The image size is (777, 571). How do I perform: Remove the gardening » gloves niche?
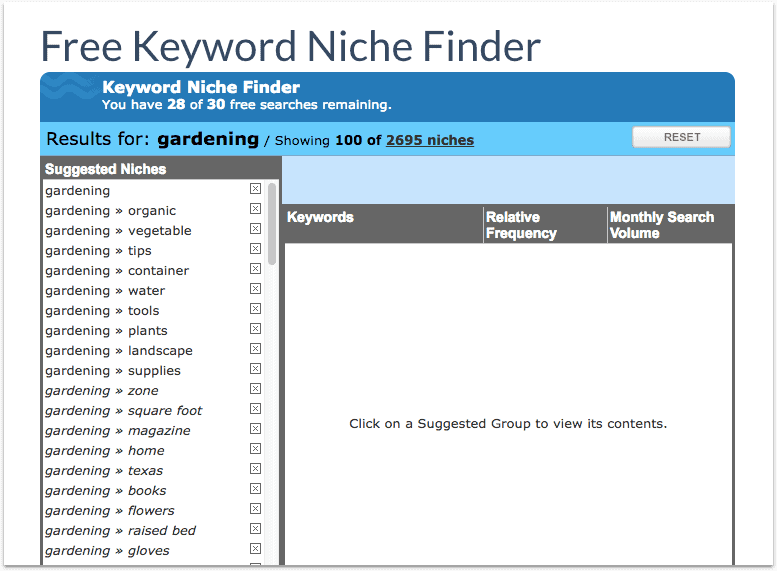pyautogui.click(x=255, y=549)
